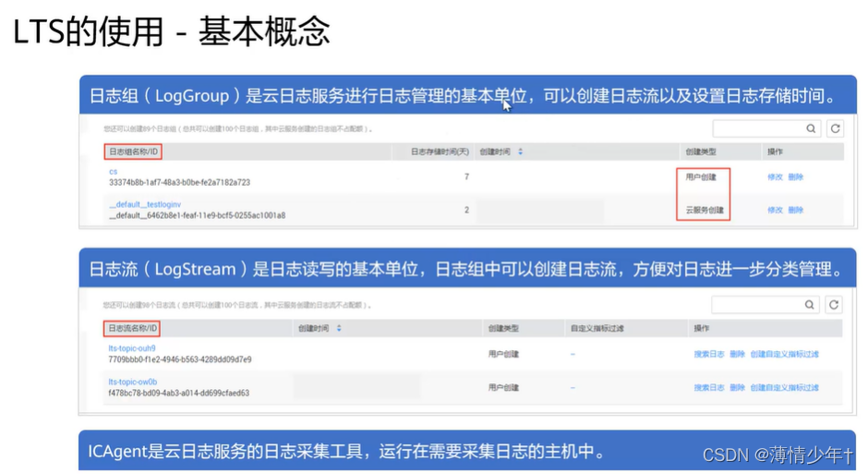This screenshot has height=474, width=868.
Task: Click storage days value 2 for __default__testloginv
Action: (466, 210)
